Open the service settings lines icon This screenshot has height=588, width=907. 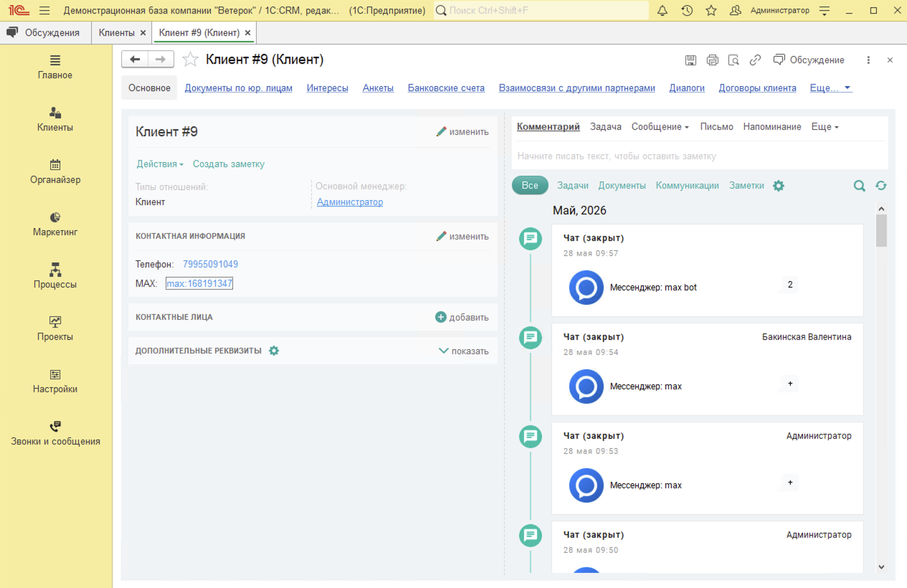[x=825, y=11]
